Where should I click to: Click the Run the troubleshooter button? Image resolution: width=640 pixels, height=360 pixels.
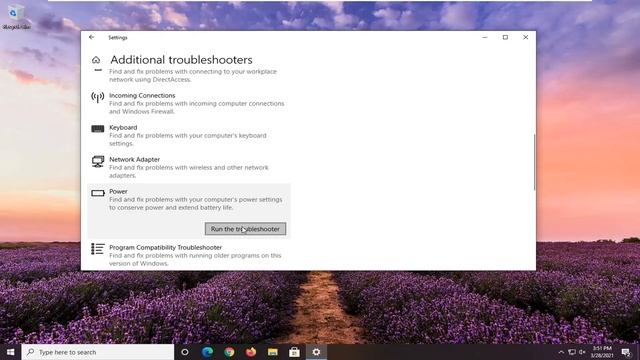click(x=245, y=229)
